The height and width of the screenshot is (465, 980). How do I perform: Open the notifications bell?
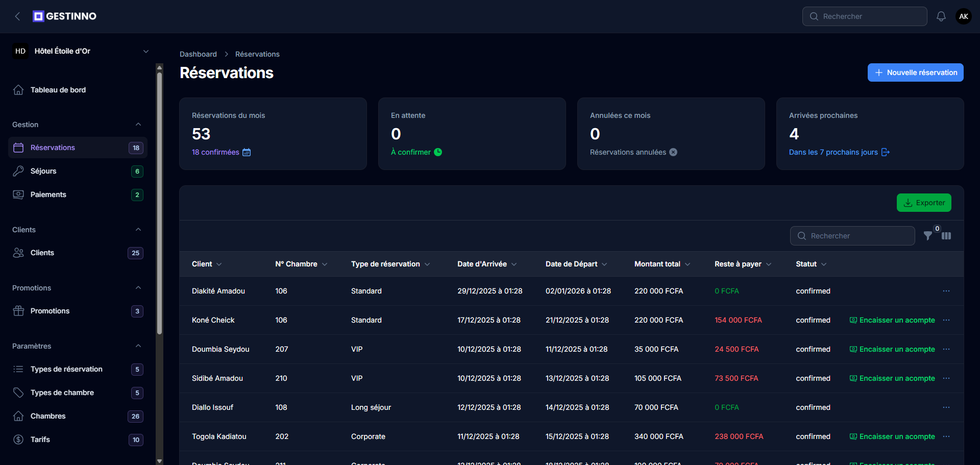pyautogui.click(x=941, y=16)
